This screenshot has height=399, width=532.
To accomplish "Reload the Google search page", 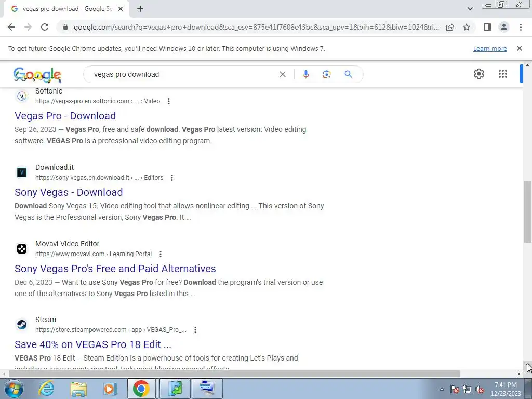I will 45,27.
